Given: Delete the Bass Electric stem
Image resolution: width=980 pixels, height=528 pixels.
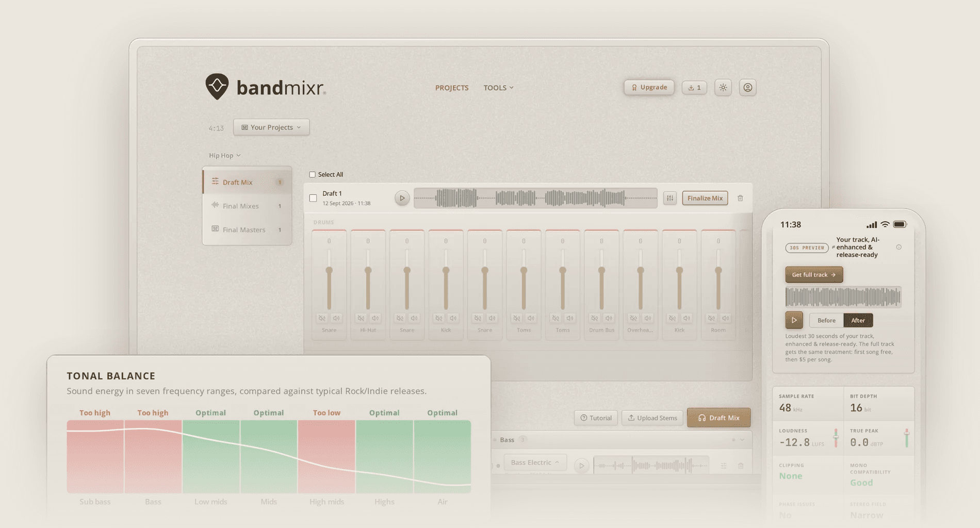Looking at the screenshot, I should coord(741,466).
